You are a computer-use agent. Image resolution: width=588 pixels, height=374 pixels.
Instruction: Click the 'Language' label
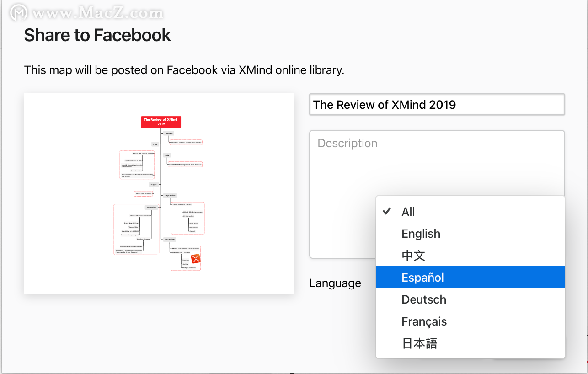(x=335, y=283)
